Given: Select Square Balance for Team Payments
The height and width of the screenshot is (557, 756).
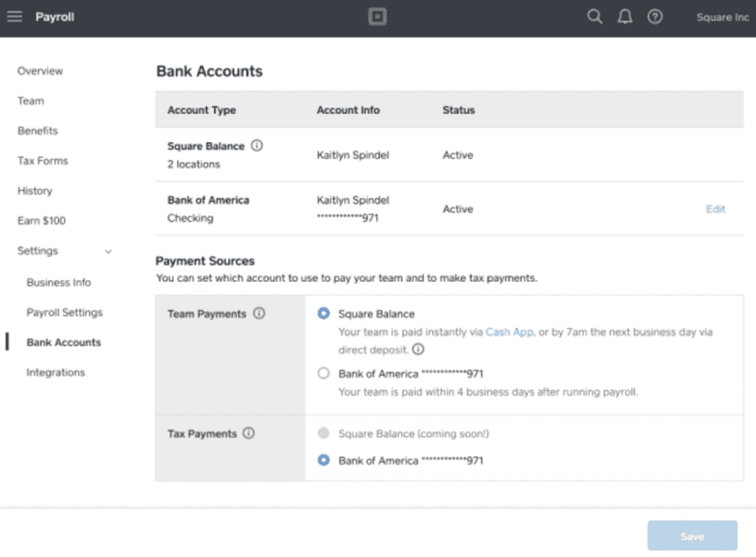Looking at the screenshot, I should coord(324,314).
